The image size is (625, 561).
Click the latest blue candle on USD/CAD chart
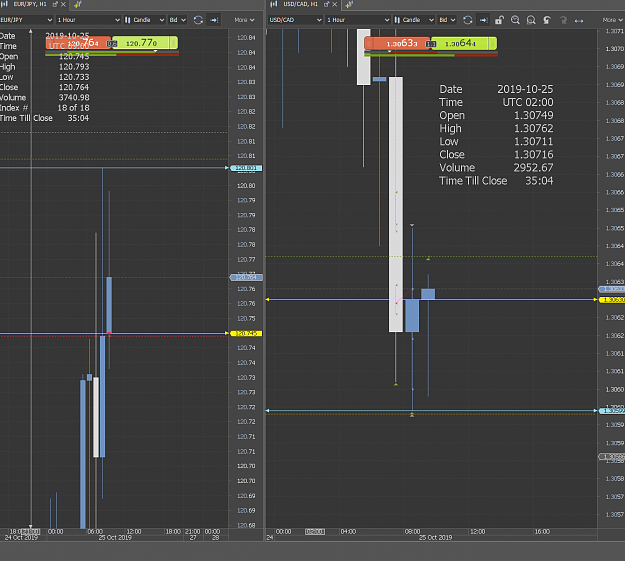(x=428, y=294)
